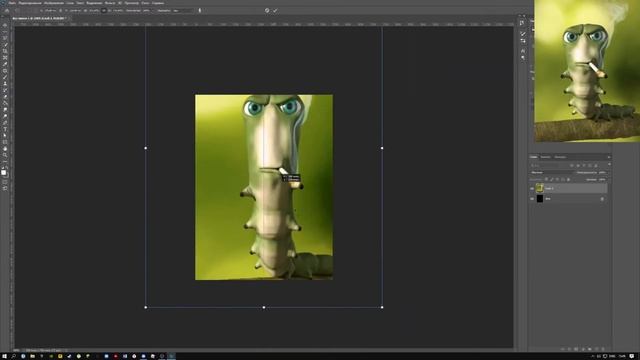
Task: Change screen mode at toolbar bottom
Action: [5, 188]
